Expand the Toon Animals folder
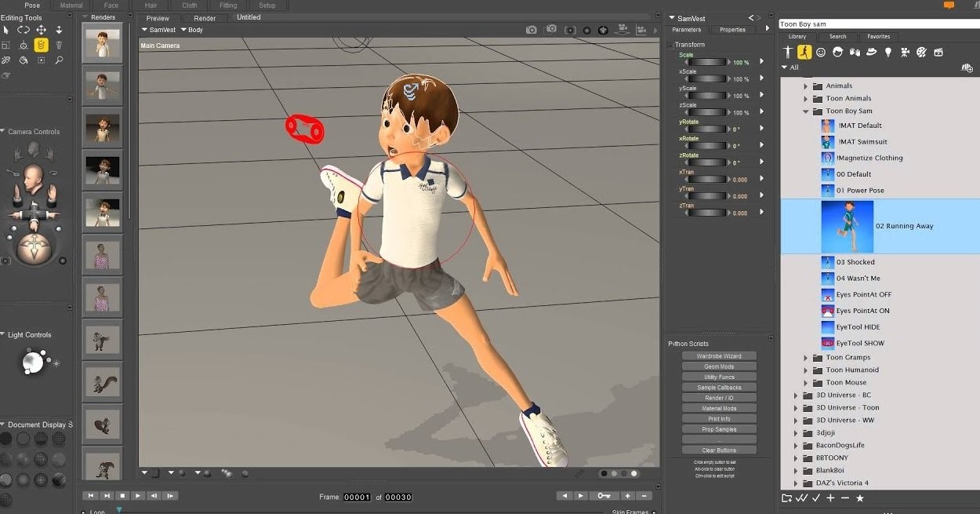This screenshot has height=514, width=980. [x=805, y=99]
